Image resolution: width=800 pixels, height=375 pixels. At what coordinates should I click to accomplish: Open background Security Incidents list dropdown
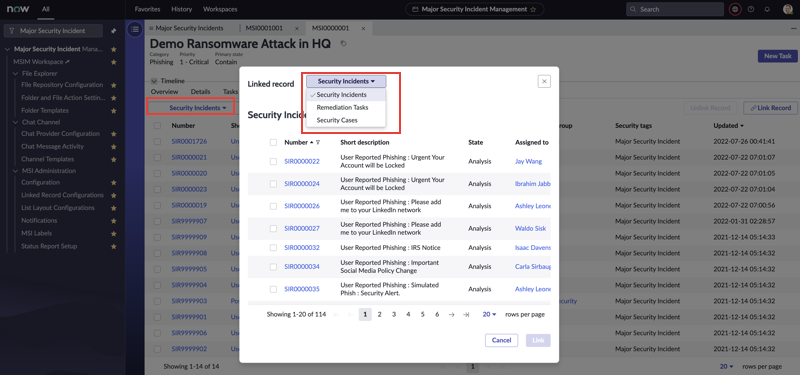pyautogui.click(x=197, y=108)
